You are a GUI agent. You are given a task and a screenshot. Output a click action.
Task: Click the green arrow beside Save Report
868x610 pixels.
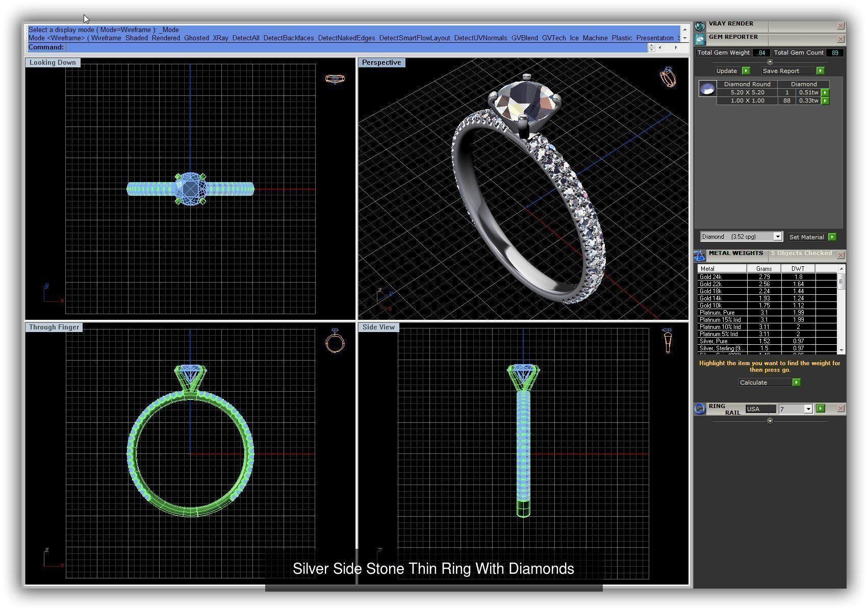(x=820, y=71)
